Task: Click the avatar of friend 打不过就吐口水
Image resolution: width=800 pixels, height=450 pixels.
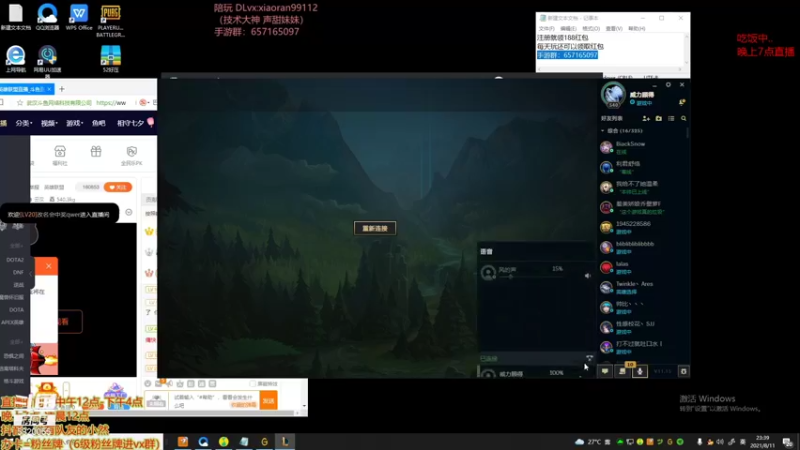Action: [x=606, y=347]
